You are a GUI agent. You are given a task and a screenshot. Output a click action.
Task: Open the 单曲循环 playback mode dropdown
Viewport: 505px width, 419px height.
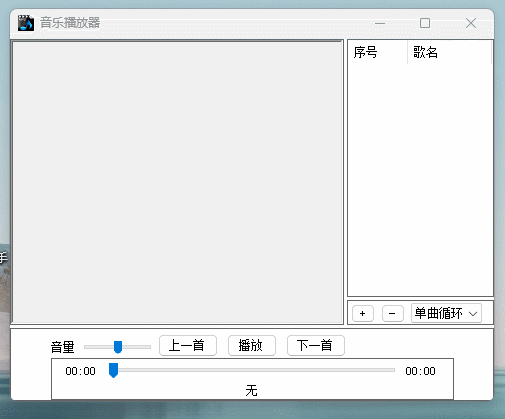point(446,313)
